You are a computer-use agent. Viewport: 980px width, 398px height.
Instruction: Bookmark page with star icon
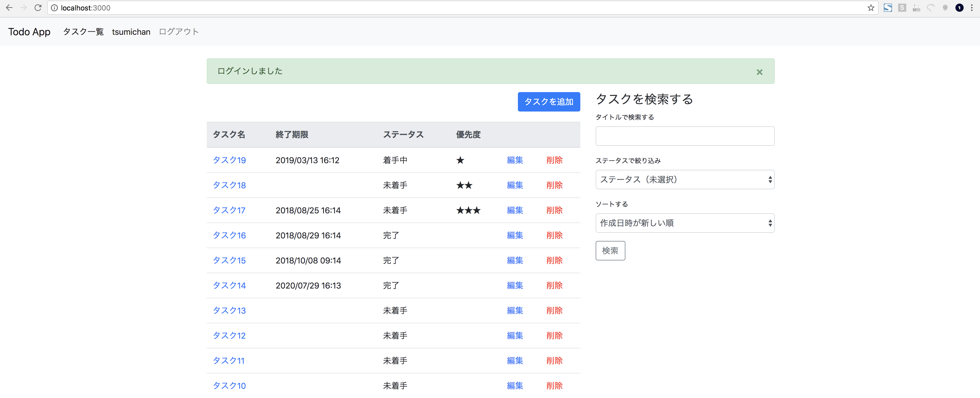[870, 8]
